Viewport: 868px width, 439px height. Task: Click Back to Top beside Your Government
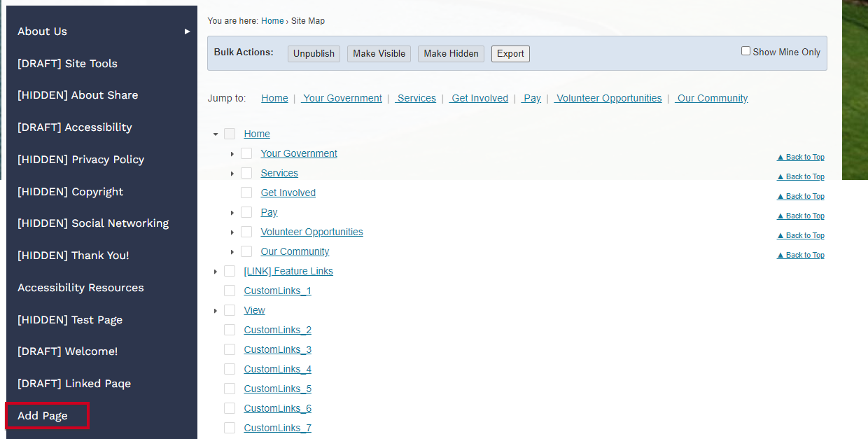(x=801, y=157)
